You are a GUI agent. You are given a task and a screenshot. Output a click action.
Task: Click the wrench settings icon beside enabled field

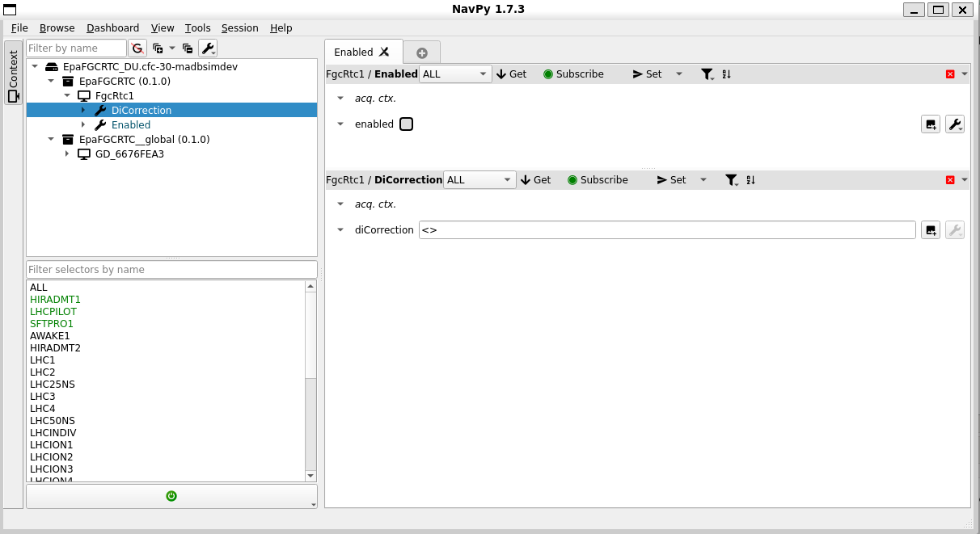(954, 124)
